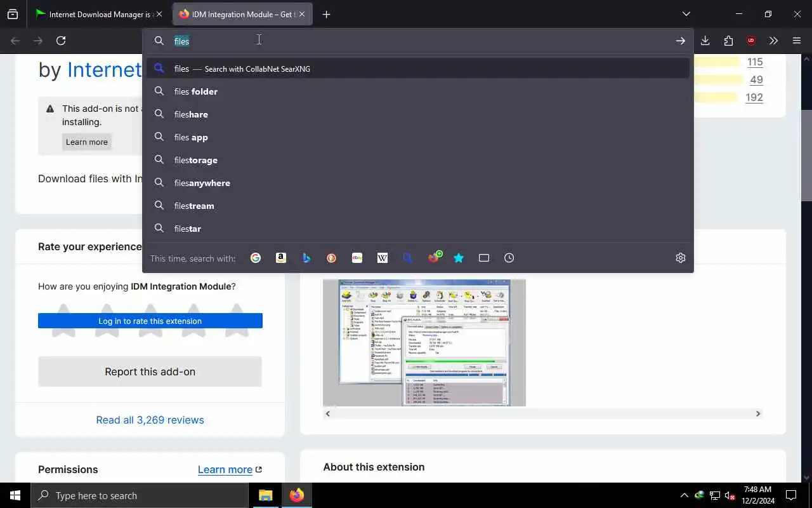Image resolution: width=812 pixels, height=508 pixels.
Task: Open the notifications action center
Action: click(791, 495)
